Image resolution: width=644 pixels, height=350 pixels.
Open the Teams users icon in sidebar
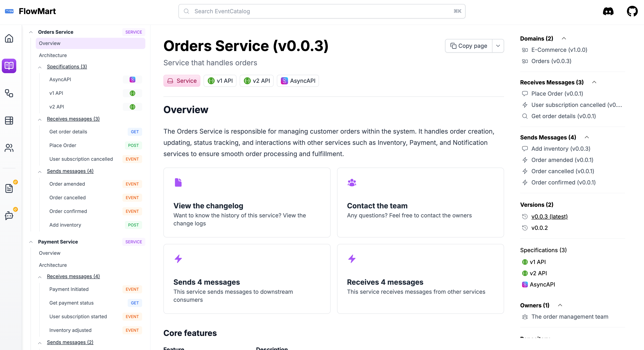9,148
